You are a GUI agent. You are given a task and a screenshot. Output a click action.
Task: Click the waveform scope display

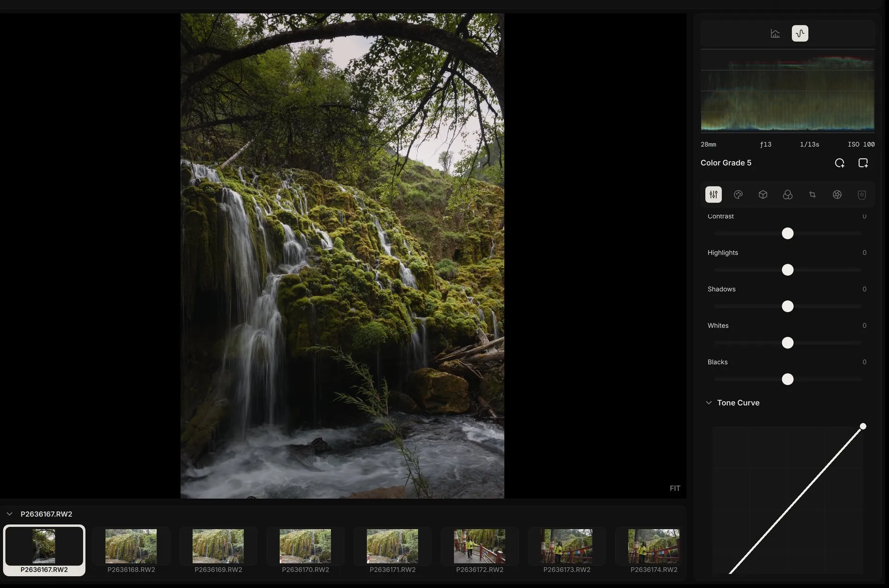[788, 91]
